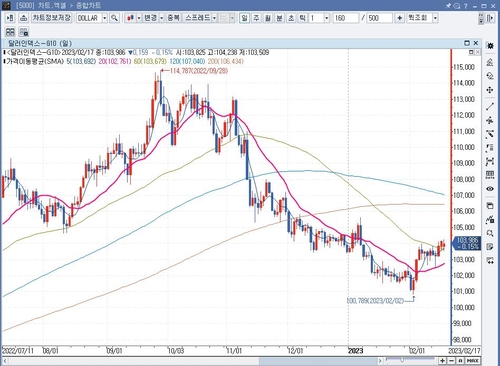The width and height of the screenshot is (500, 366).
Task: Click the MAX zoom button
Action: point(473,361)
